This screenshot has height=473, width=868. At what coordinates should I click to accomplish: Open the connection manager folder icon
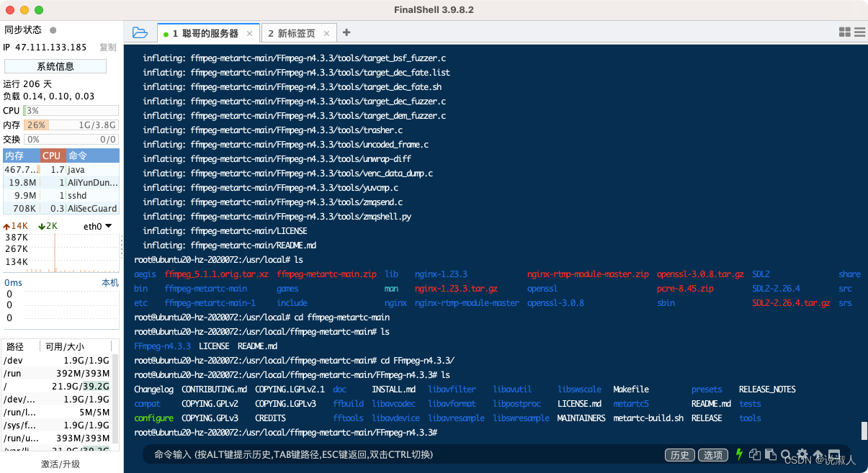tap(140, 32)
